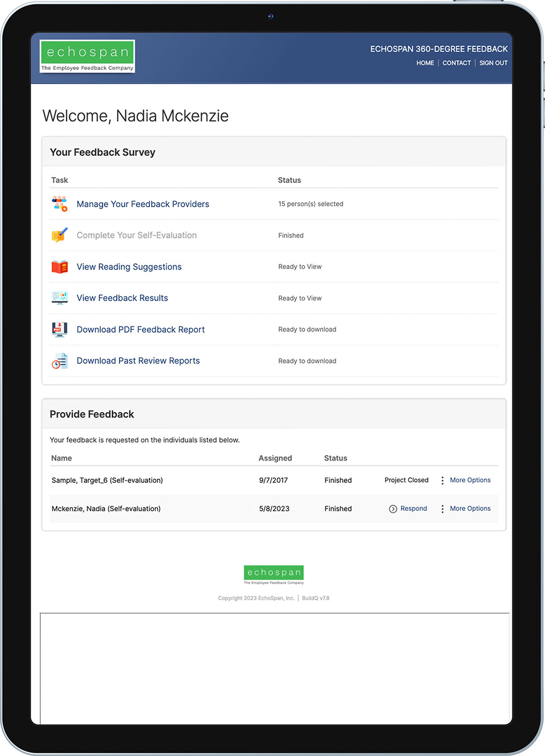This screenshot has height=756, width=545.
Task: Click the 'Status' column header in Provide Feedback
Action: coord(336,458)
